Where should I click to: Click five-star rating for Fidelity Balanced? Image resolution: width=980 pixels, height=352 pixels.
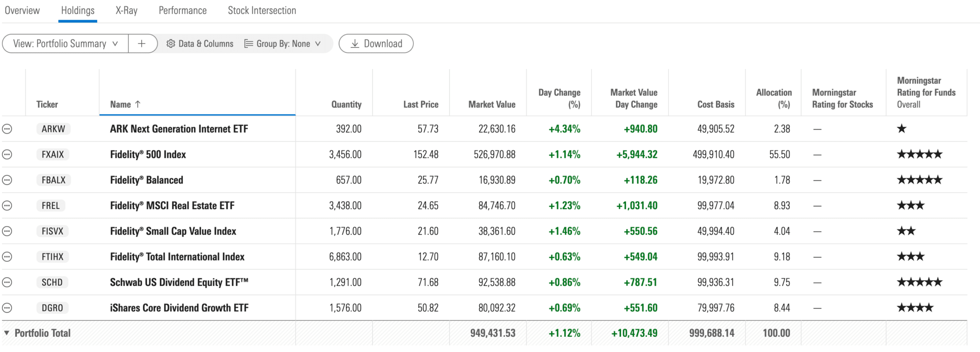pos(919,180)
